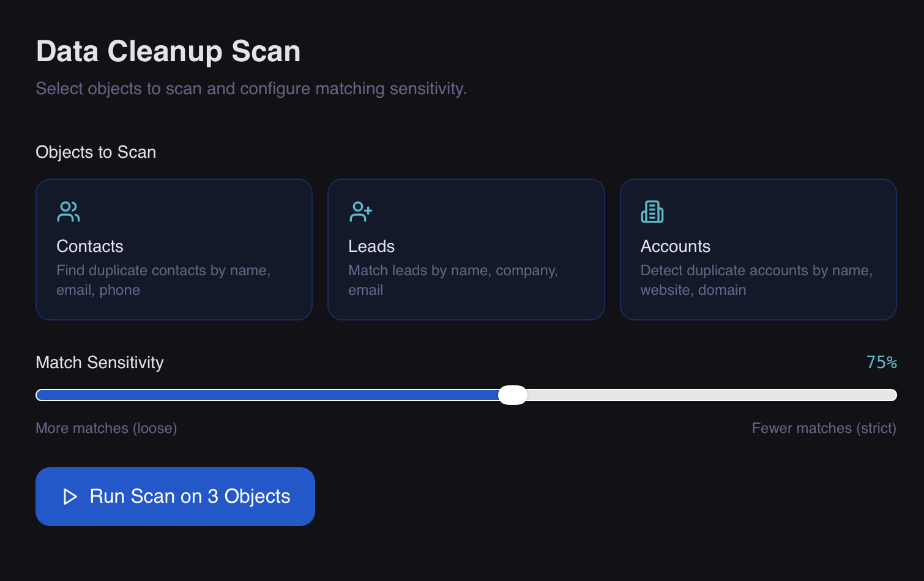924x581 pixels.
Task: Click the Contacts people icon
Action: point(68,212)
